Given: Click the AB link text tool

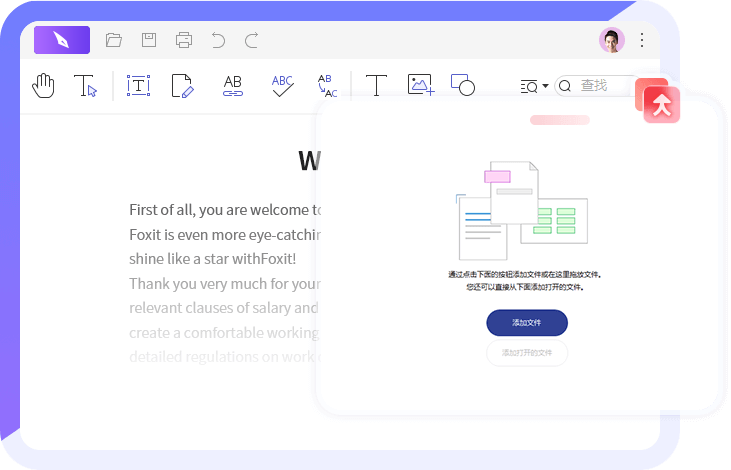Looking at the screenshot, I should coord(232,86).
